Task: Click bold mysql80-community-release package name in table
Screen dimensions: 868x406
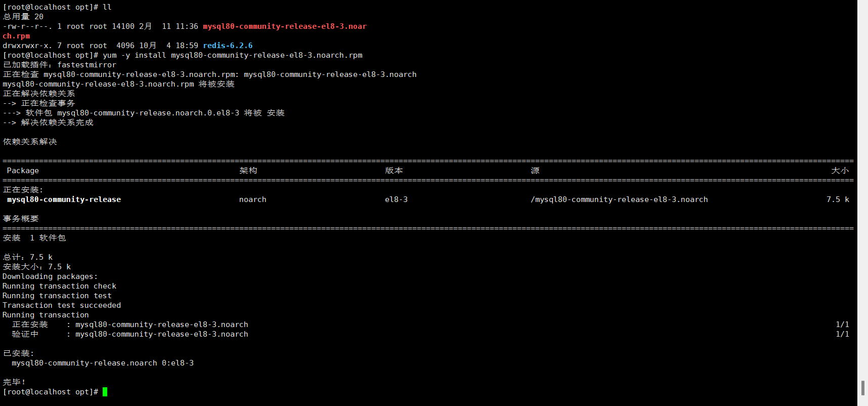Action: click(x=64, y=199)
